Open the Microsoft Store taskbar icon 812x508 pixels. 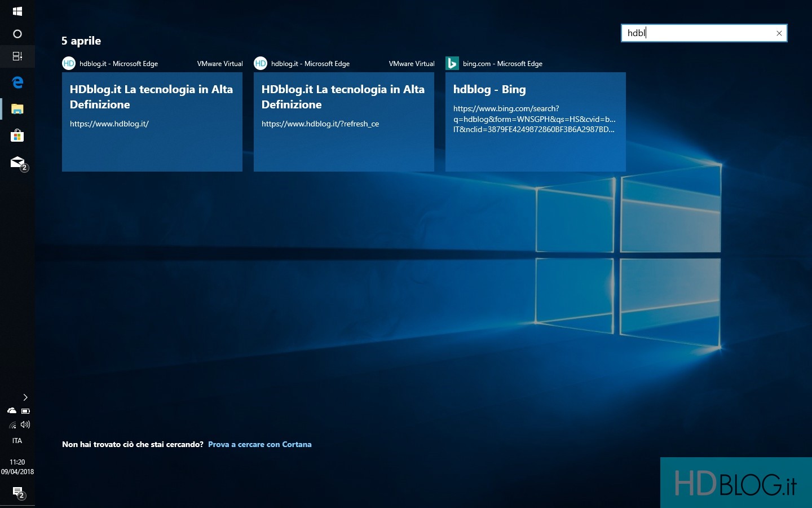[17, 135]
